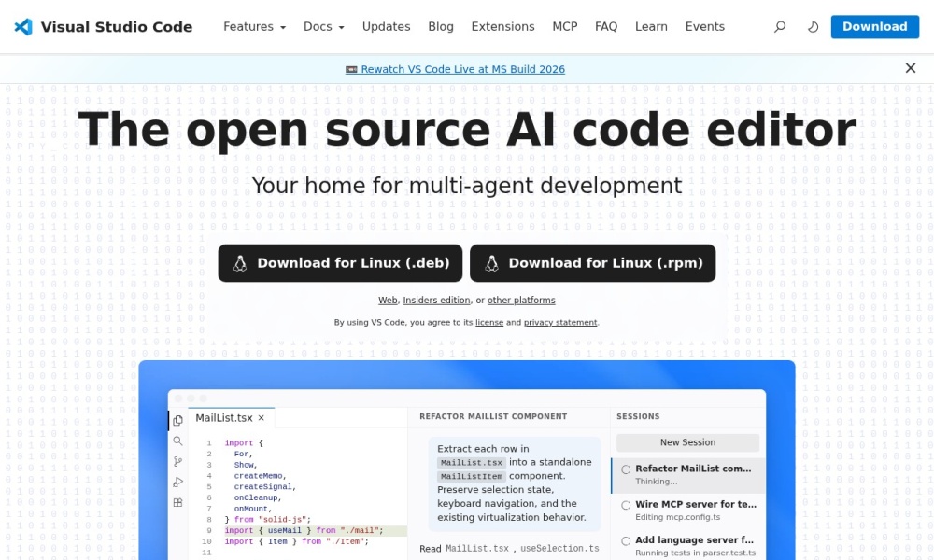Open the FAQ page

[x=606, y=27]
